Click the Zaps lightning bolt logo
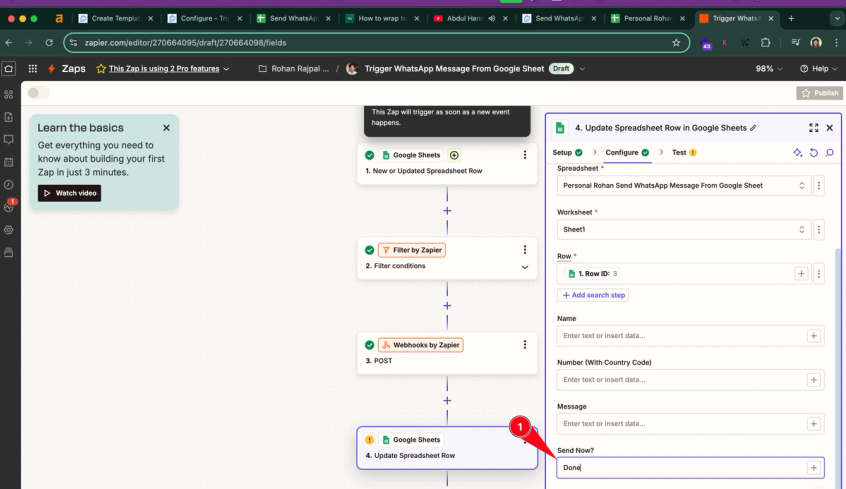Viewport: 846px width, 489px height. (x=51, y=69)
